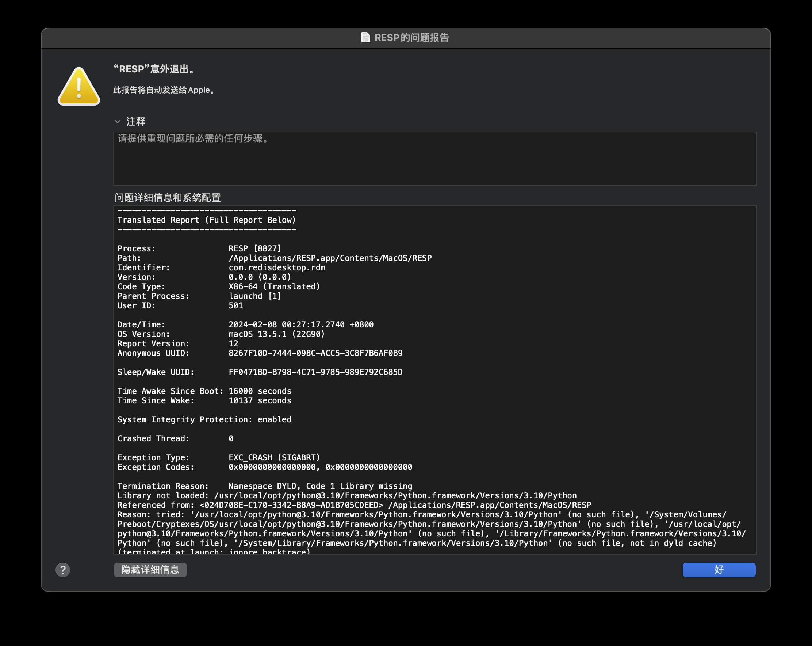Click the yellow warning triangle icon

(x=79, y=87)
